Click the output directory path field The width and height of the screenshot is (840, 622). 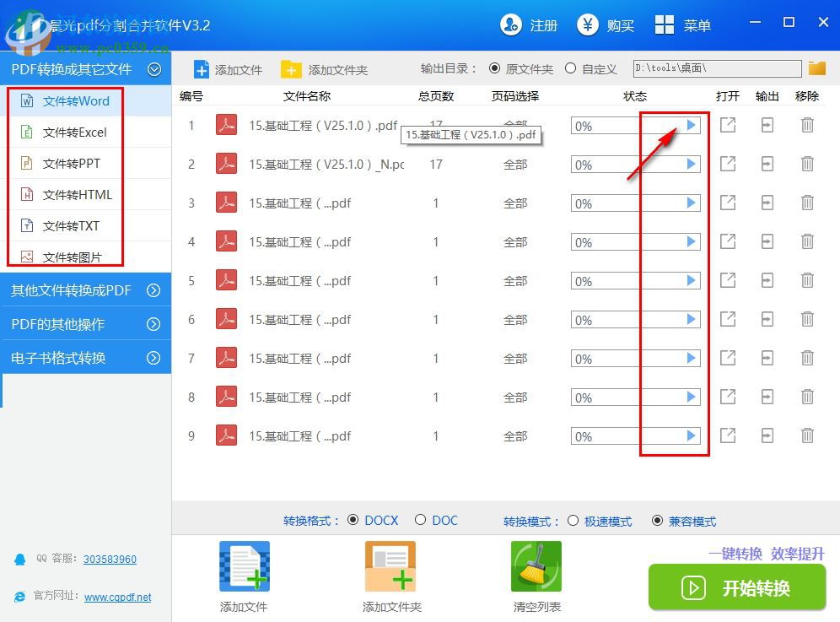715,68
